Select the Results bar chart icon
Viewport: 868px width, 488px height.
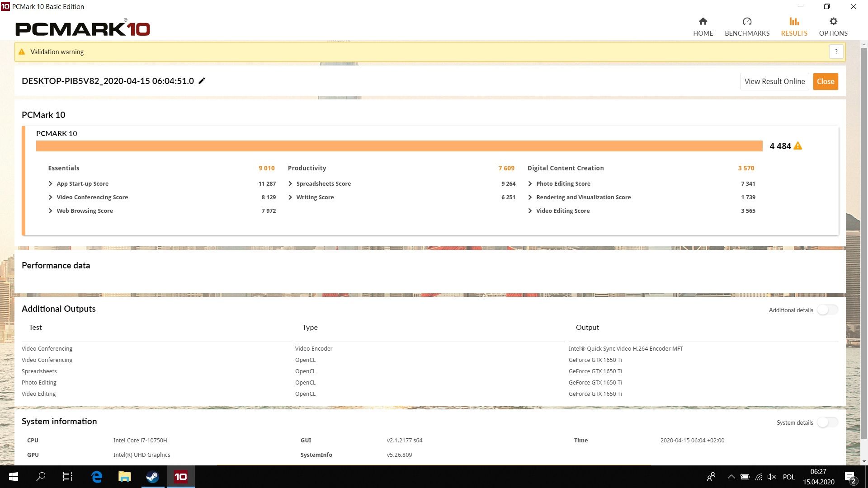tap(794, 21)
